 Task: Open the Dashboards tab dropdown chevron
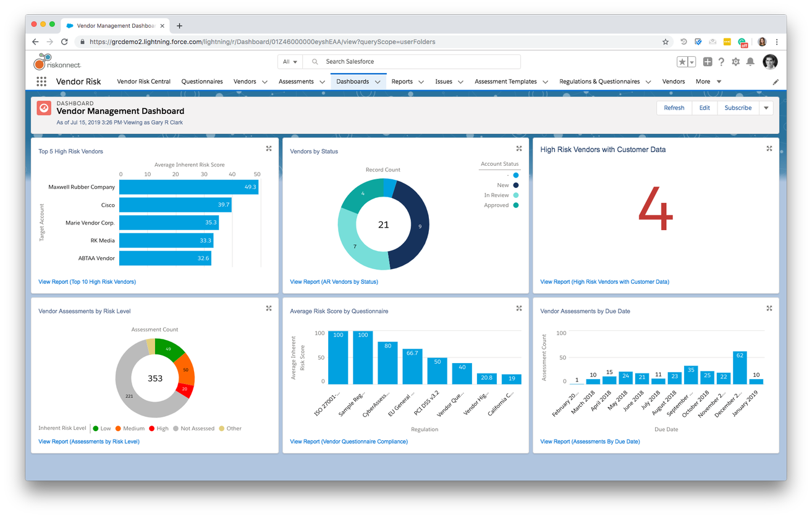(377, 82)
